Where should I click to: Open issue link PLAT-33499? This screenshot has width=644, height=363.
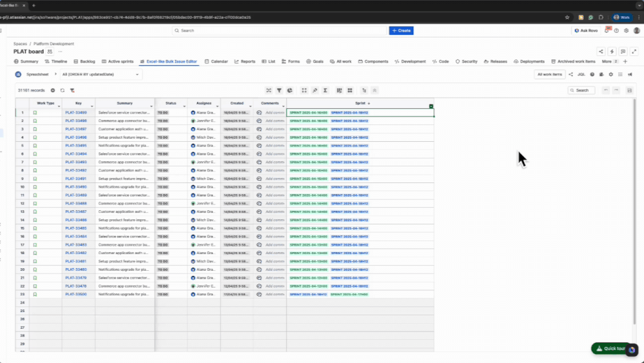coord(76,112)
